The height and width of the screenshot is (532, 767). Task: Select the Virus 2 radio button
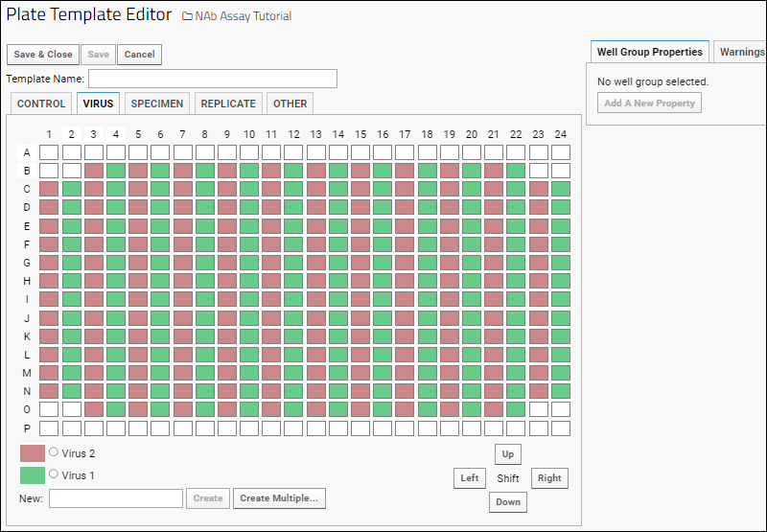[54, 451]
